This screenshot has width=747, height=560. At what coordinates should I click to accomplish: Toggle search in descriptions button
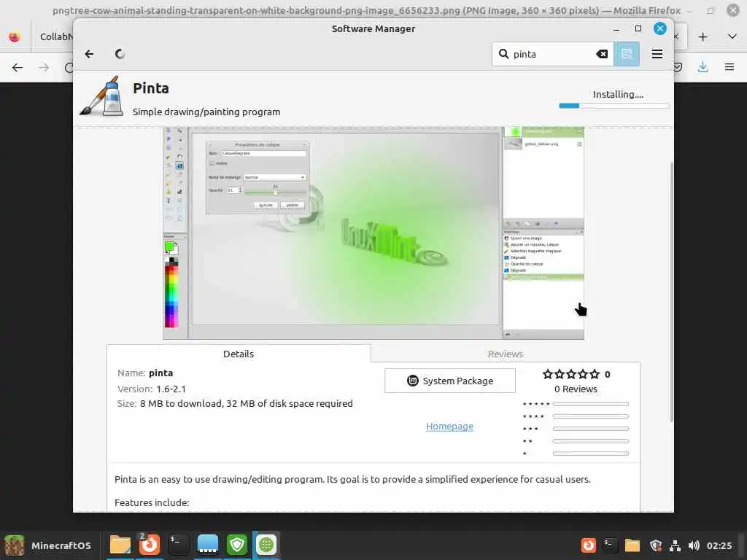click(x=627, y=54)
